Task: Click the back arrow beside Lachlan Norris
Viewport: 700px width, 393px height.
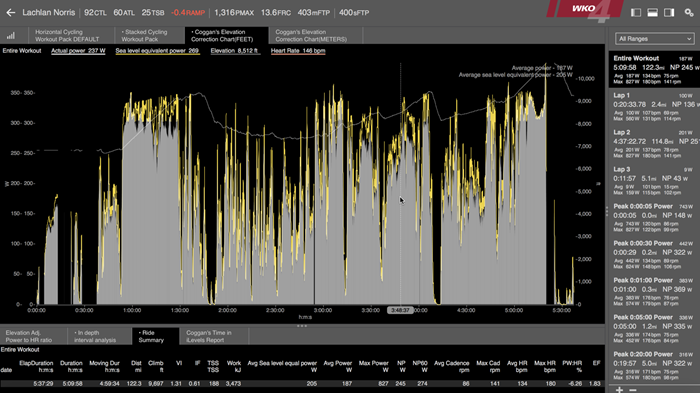Action: coord(11,13)
